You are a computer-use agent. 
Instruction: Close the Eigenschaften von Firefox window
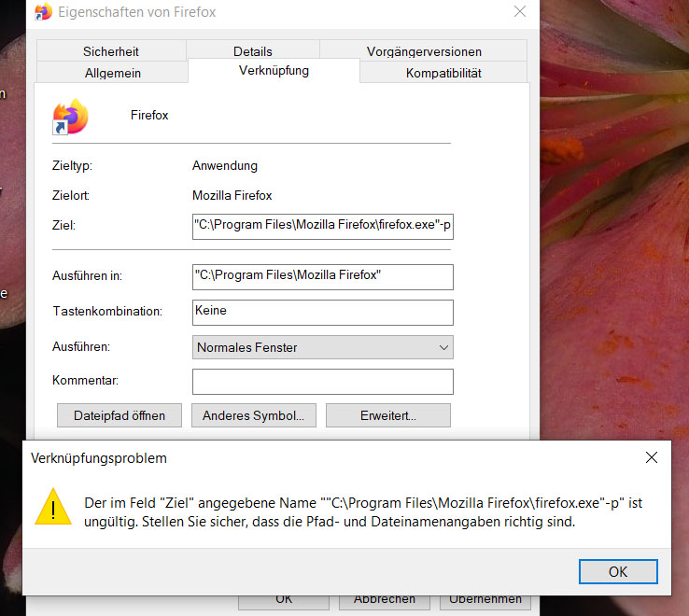[x=520, y=11]
